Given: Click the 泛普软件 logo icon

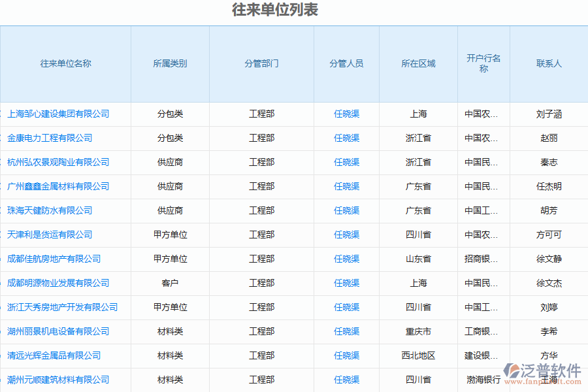Looking at the screenshot, I should tap(512, 371).
